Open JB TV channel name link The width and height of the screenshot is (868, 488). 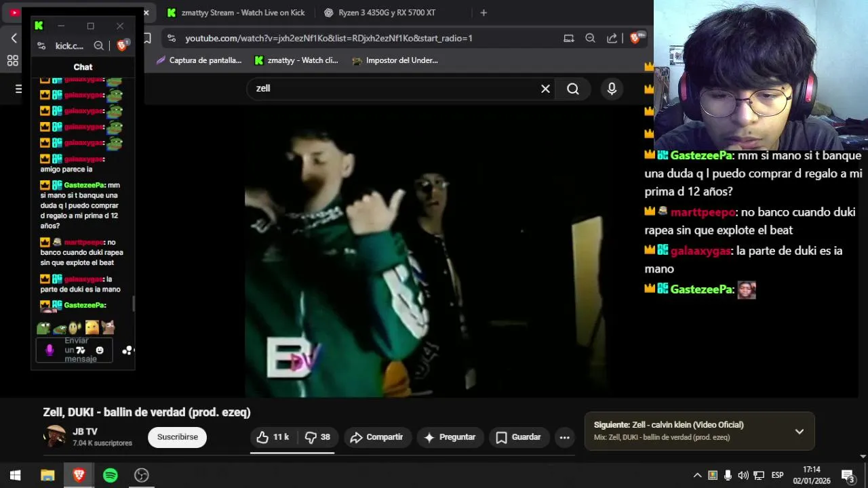point(85,432)
